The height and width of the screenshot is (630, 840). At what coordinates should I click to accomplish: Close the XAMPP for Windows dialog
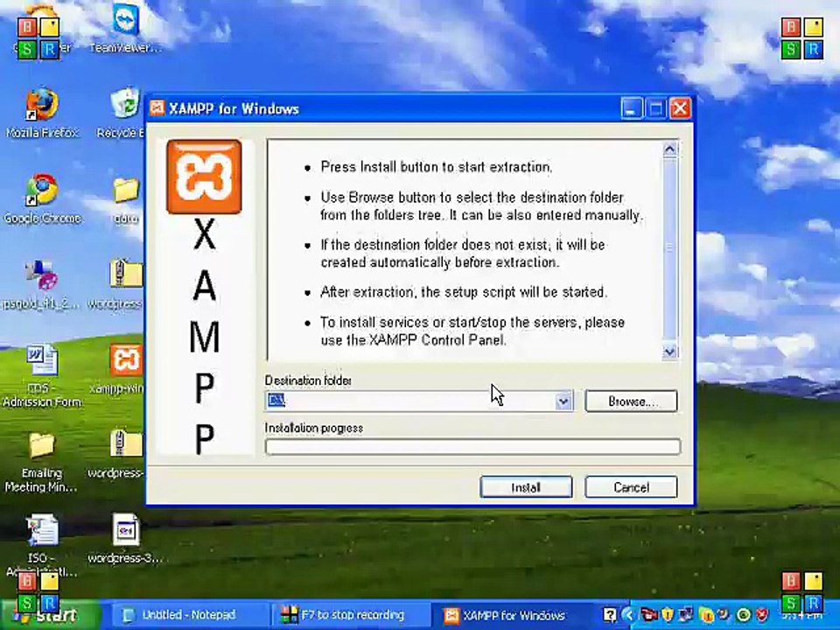tap(681, 108)
